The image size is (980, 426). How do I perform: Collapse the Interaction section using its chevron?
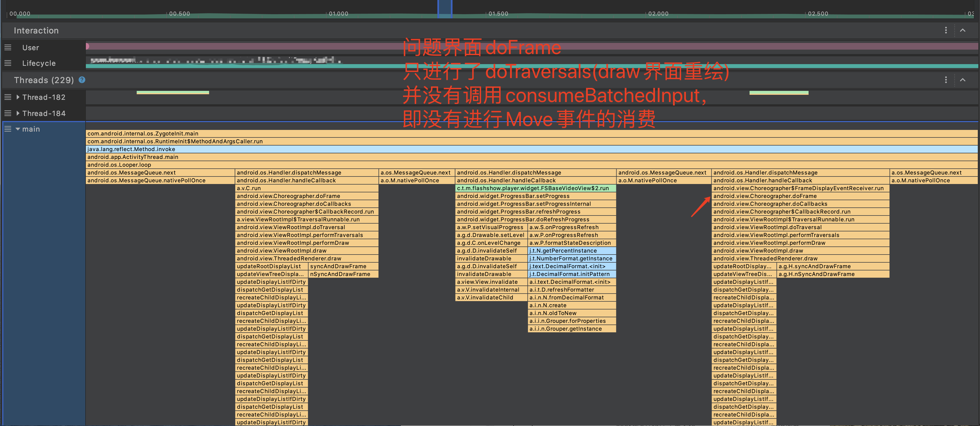pos(964,30)
